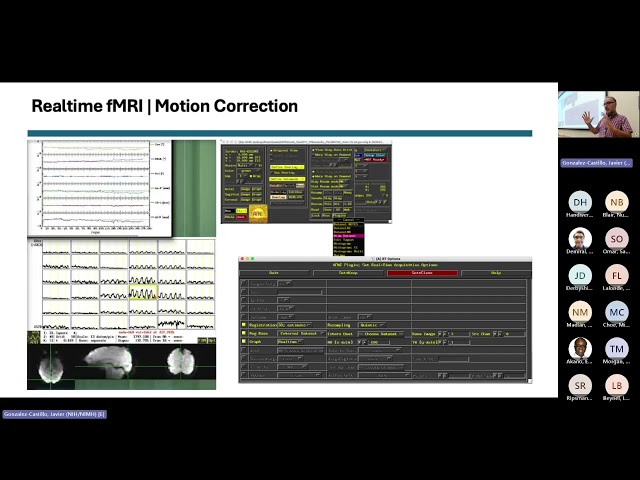Click the yellow Define Datamode button
Screen dimensions: 640x480
(287, 179)
